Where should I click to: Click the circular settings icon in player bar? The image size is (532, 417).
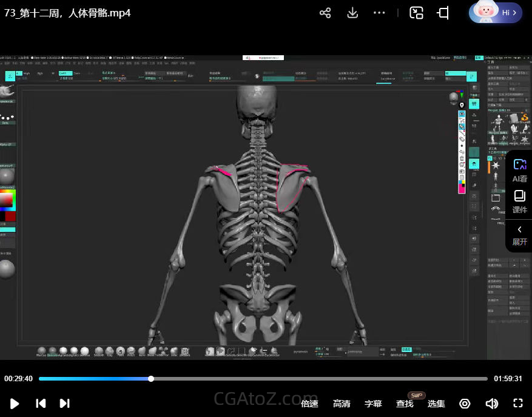465,404
